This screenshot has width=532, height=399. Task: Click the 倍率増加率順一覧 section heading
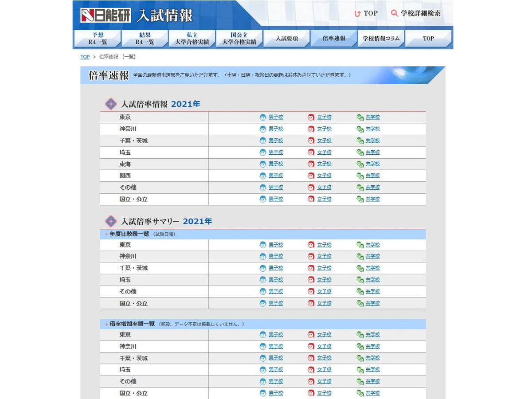click(x=132, y=324)
